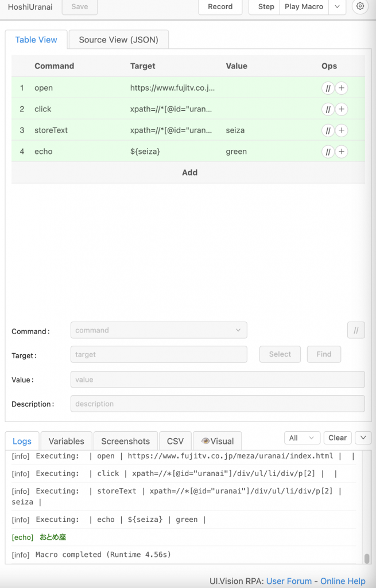Click into the Description input field

tap(218, 404)
